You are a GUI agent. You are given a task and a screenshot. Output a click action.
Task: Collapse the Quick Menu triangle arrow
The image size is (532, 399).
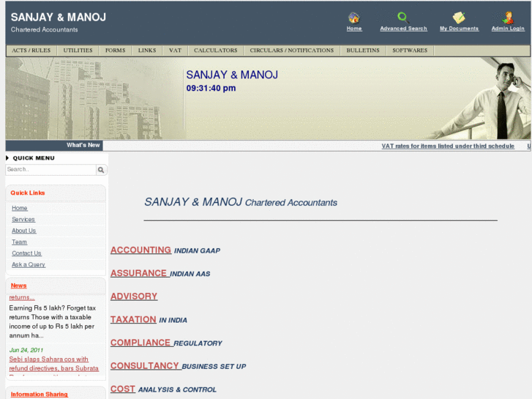[x=7, y=158]
